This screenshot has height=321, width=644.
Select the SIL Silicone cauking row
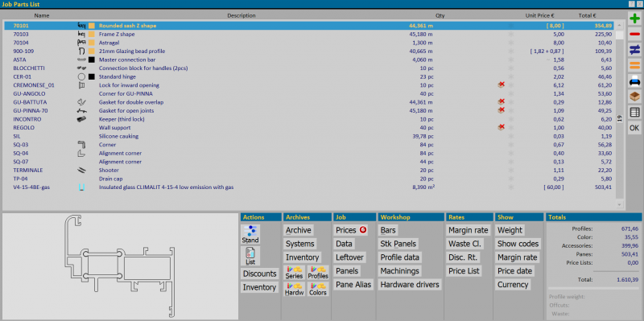[310, 136]
